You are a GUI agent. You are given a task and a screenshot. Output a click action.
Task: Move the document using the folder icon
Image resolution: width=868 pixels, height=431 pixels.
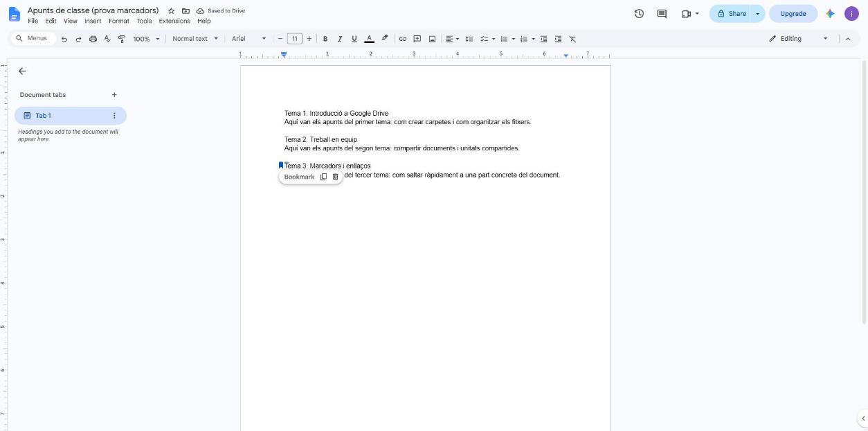pos(186,11)
